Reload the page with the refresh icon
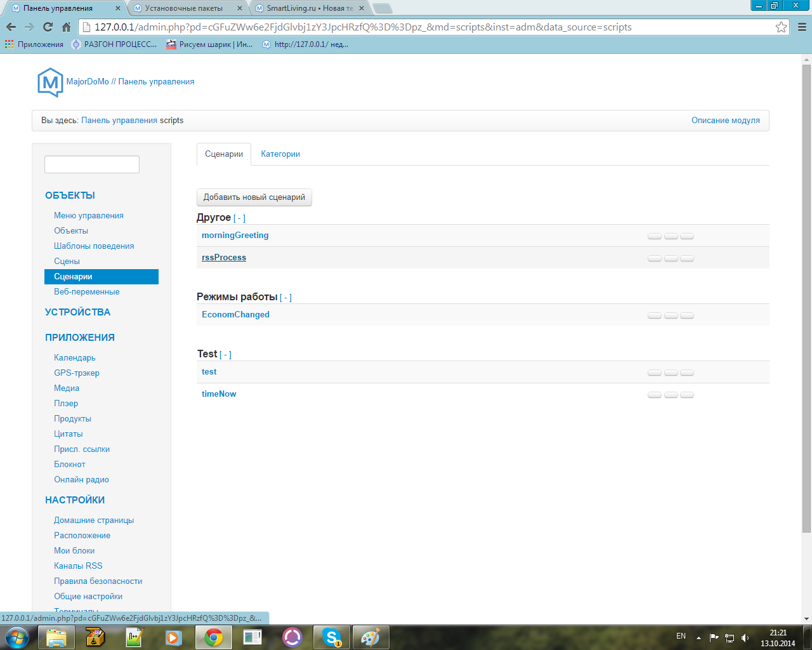This screenshot has width=812, height=650. pyautogui.click(x=48, y=27)
